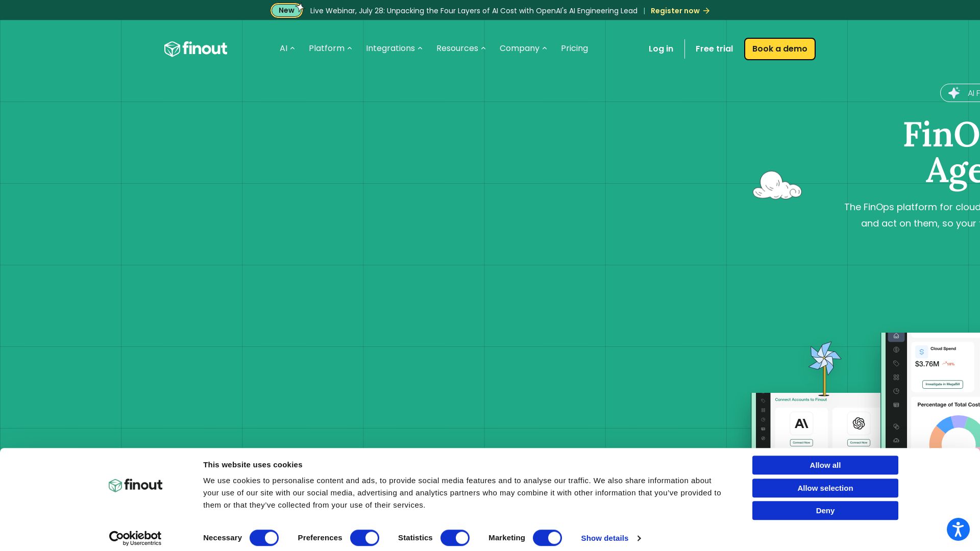Click the Book a demo button
The width and height of the screenshot is (980, 551).
pos(780,49)
